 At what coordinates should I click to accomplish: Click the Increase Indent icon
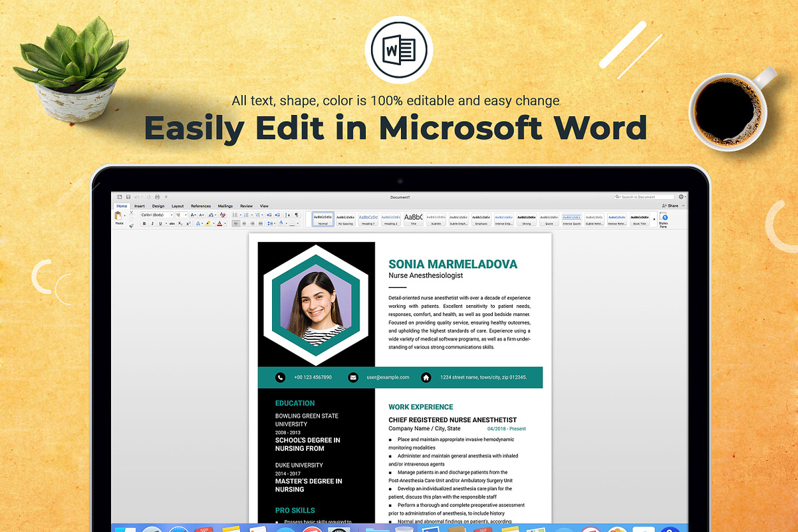point(277,215)
